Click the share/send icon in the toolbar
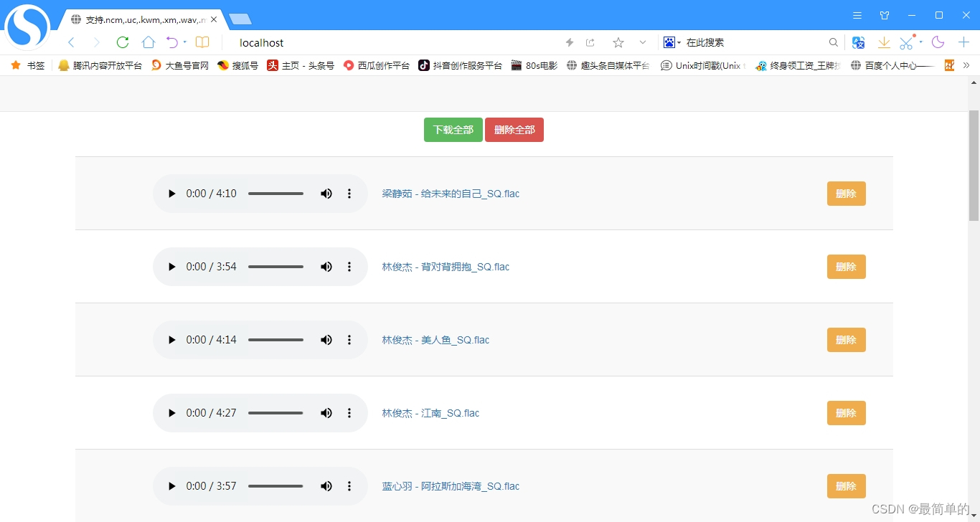 (x=590, y=42)
